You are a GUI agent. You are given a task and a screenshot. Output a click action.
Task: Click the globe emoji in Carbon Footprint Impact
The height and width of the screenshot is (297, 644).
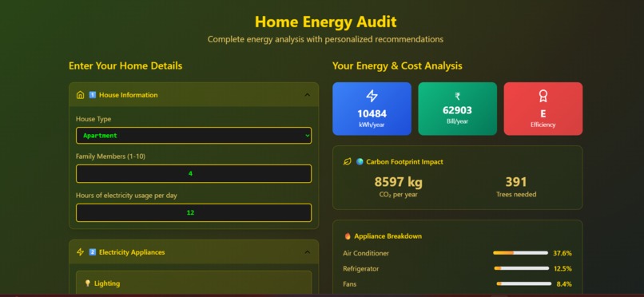(x=360, y=161)
